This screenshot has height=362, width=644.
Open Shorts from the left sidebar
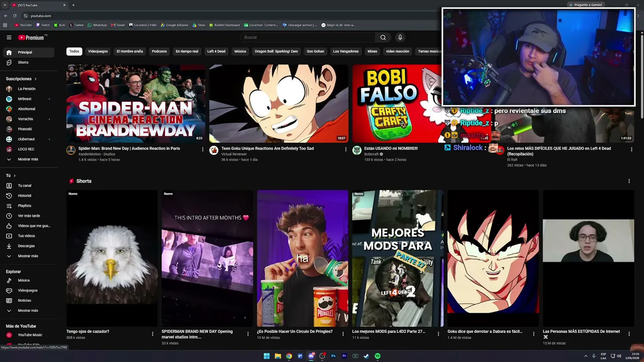(x=29, y=62)
